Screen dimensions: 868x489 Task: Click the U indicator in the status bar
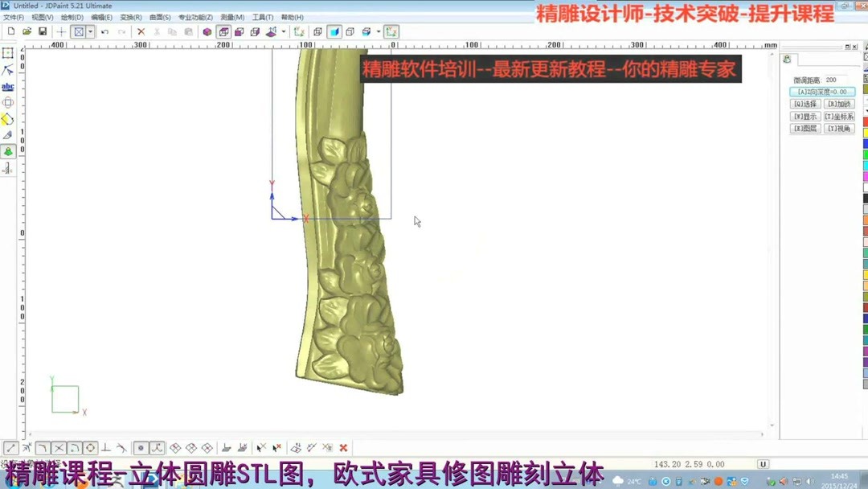point(761,463)
